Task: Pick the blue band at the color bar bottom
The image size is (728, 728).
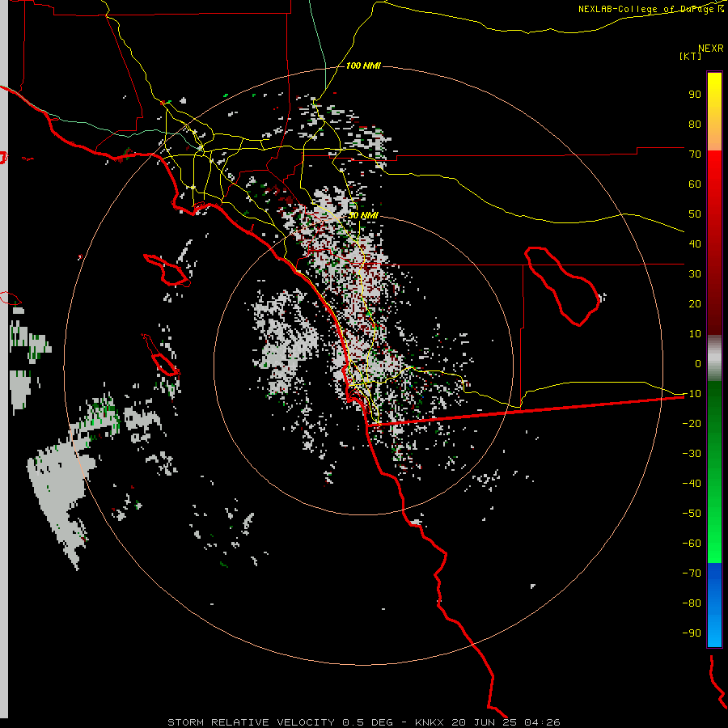Action: click(714, 605)
